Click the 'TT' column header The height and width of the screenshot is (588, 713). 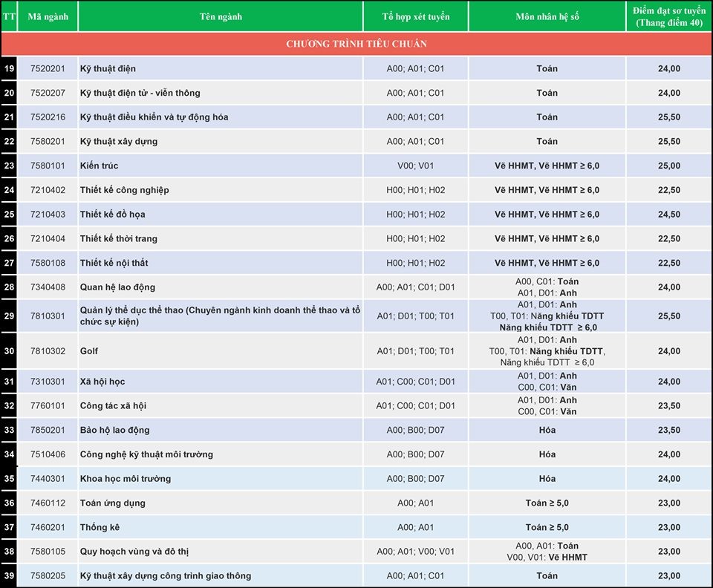tap(9, 17)
